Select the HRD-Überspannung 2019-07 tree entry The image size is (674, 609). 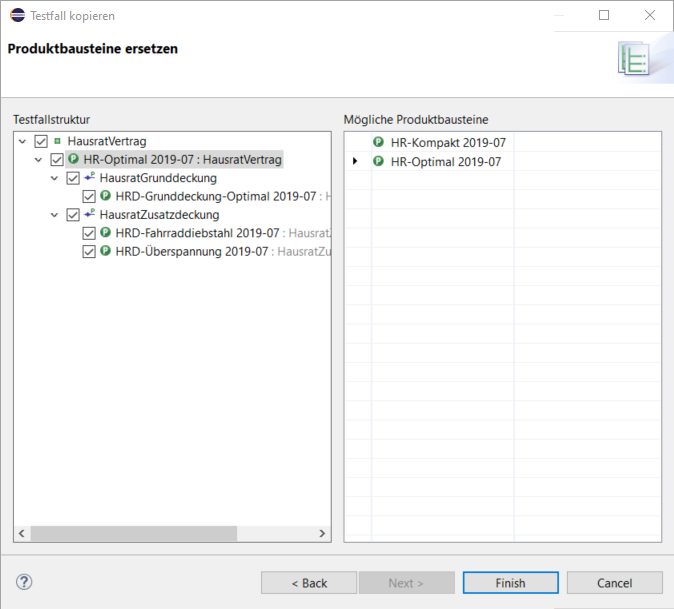[192, 252]
